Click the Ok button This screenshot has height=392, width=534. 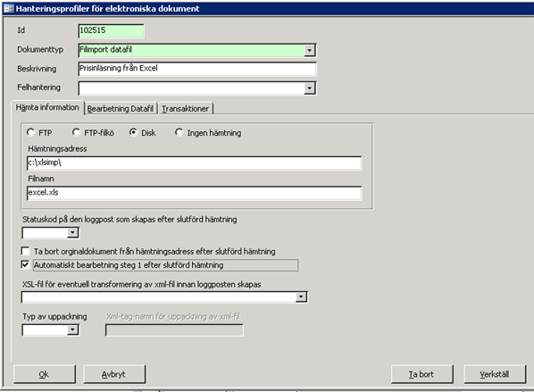[45, 374]
